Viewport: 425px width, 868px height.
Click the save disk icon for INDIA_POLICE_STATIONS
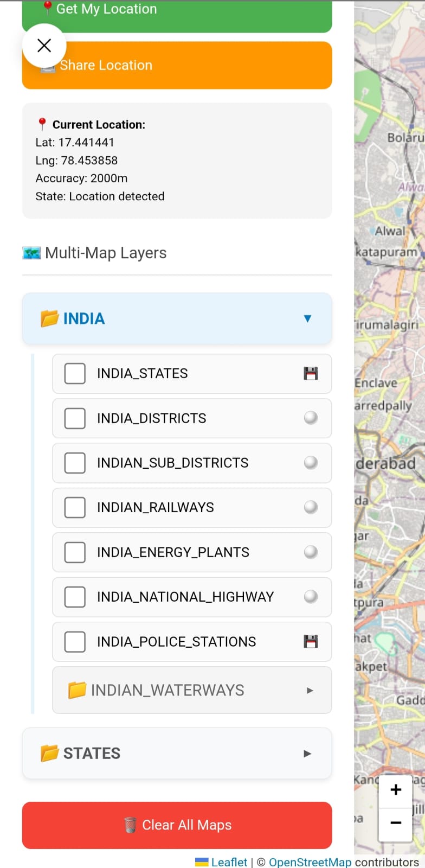pyautogui.click(x=311, y=641)
